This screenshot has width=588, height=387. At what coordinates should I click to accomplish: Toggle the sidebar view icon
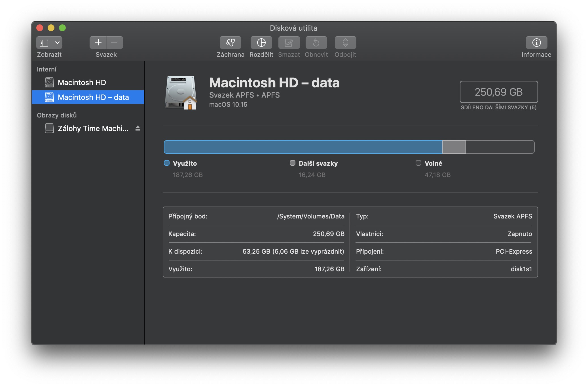(x=44, y=43)
